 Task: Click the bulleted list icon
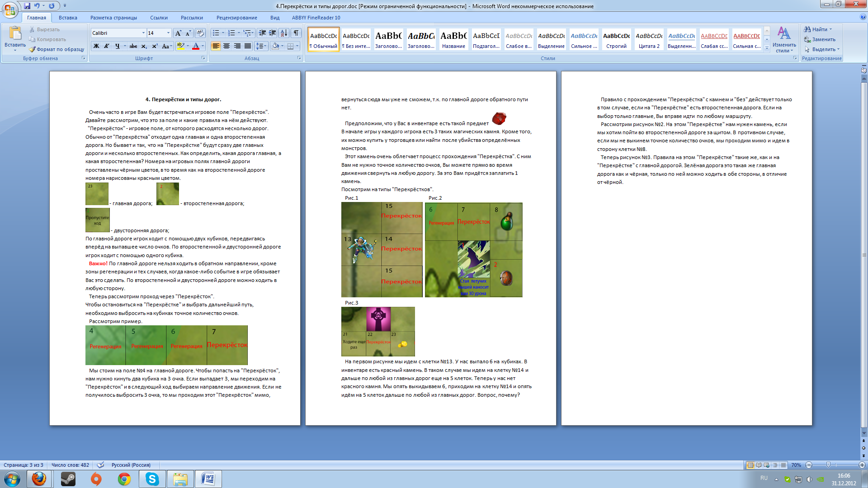pyautogui.click(x=216, y=33)
